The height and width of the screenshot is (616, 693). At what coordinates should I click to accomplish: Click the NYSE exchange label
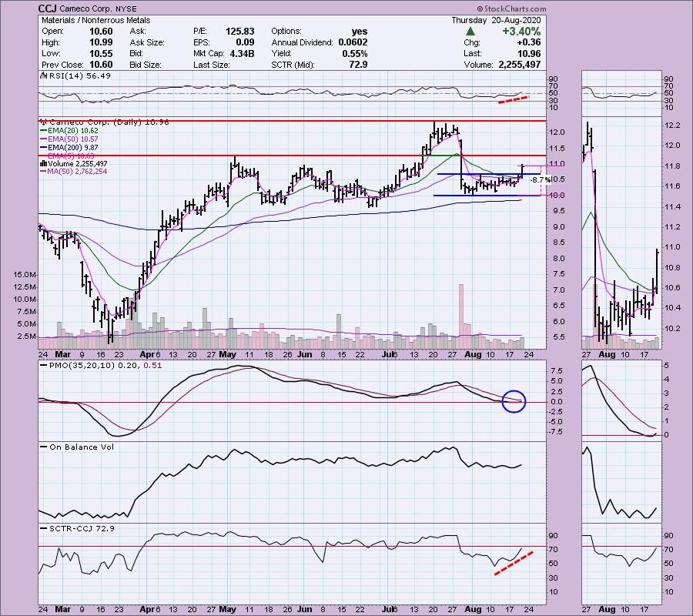tap(126, 8)
